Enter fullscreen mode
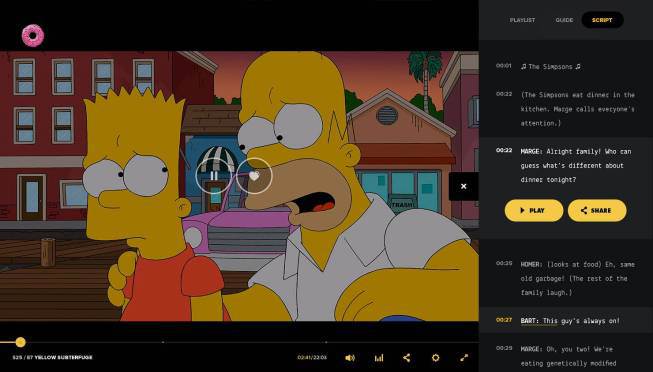Screen dimensions: 653x372 coord(464,358)
